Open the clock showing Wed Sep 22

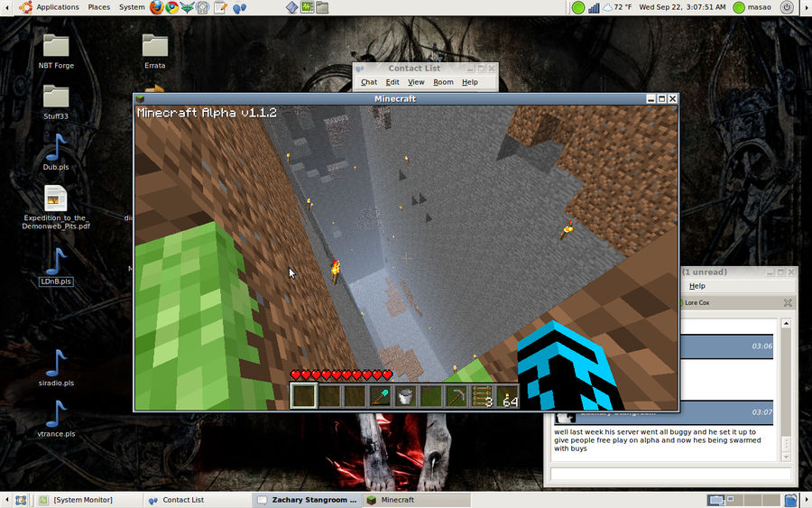[682, 7]
